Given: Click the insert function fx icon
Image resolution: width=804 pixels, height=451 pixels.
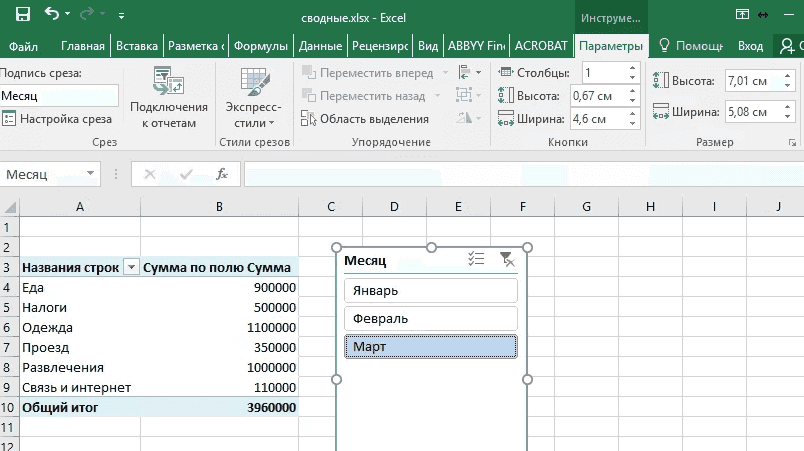Looking at the screenshot, I should [222, 174].
